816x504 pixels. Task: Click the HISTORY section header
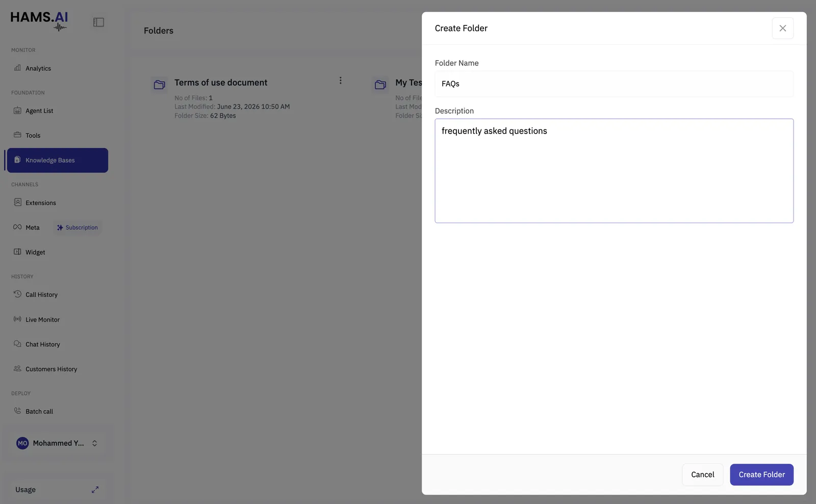22,277
